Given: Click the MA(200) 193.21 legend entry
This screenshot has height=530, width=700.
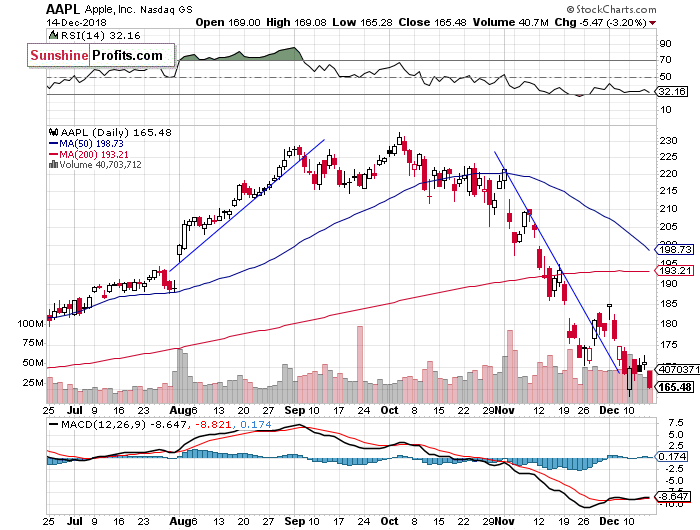Looking at the screenshot, I should coord(94,154).
